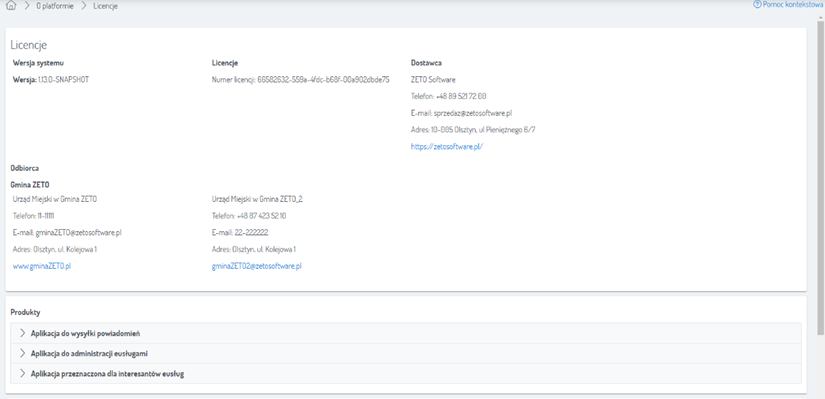The height and width of the screenshot is (399, 825).
Task: Click the Aplikacja do wysyłki powiadomień row label
Action: [x=85, y=333]
